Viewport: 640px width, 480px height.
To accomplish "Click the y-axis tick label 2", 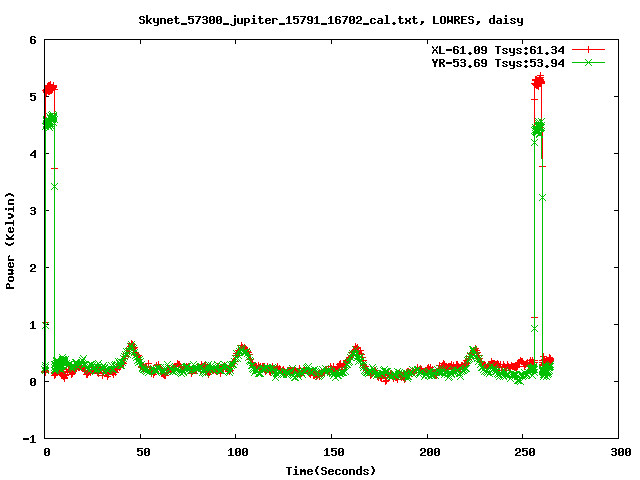I will click(x=33, y=268).
